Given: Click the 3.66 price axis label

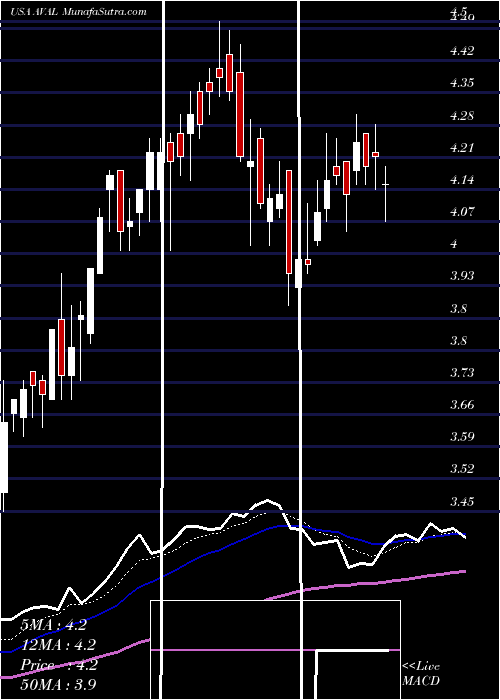Looking at the screenshot, I should click(x=462, y=405).
